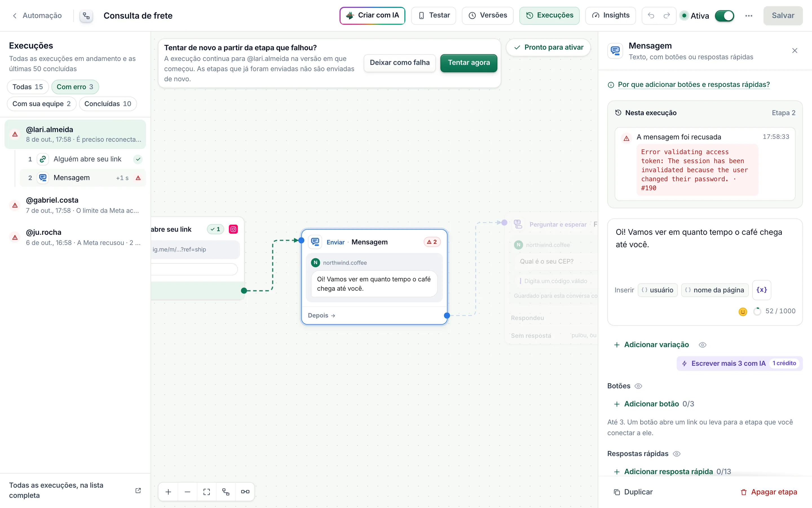Click the link connections canvas icon
Viewport: 812px width, 508px height.
245,492
